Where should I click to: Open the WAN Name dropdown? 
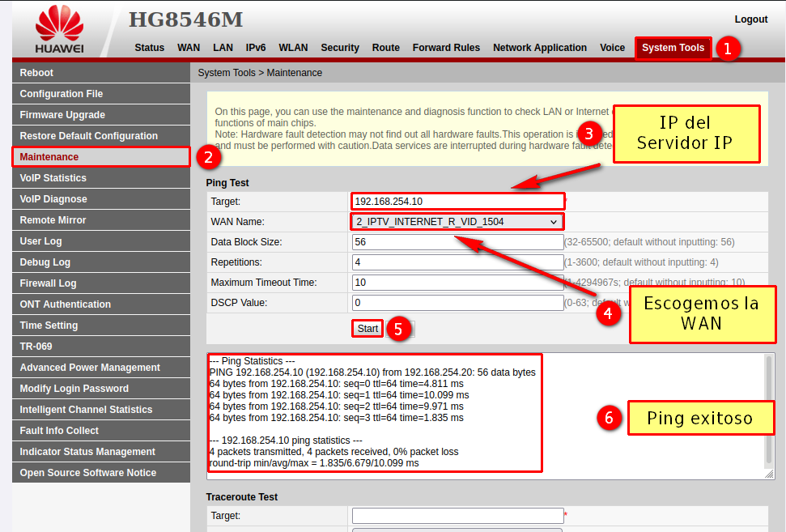point(457,221)
